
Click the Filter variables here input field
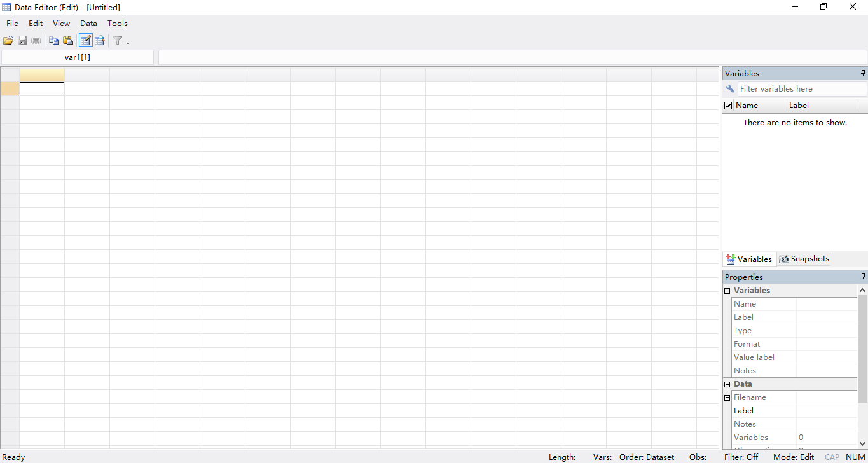[801, 89]
